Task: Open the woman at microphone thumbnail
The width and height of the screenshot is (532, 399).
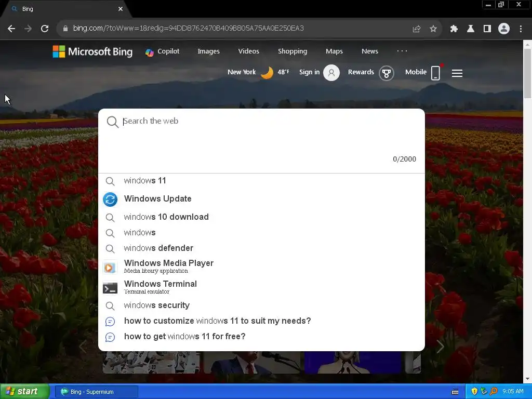Action: click(353, 362)
